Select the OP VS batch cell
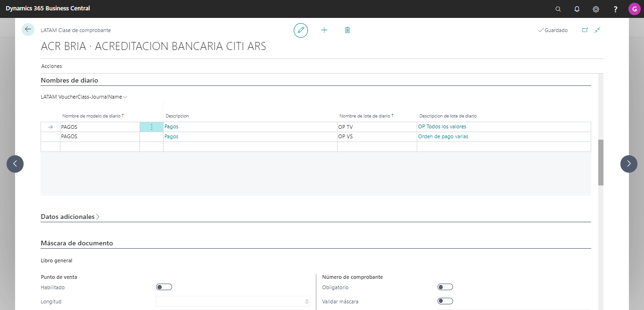The image size is (644, 310). [377, 137]
